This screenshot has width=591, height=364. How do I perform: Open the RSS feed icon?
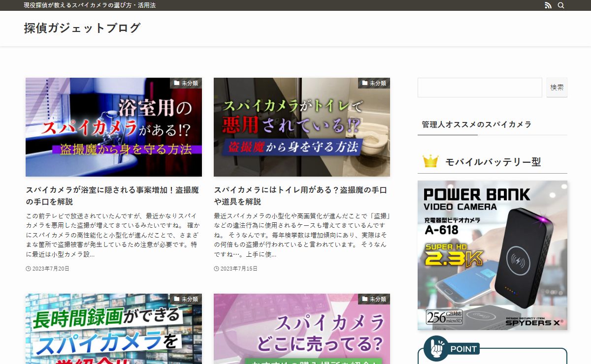point(548,5)
